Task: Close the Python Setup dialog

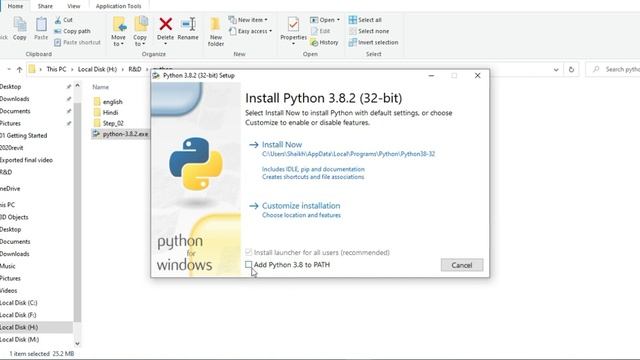Action: (477, 76)
